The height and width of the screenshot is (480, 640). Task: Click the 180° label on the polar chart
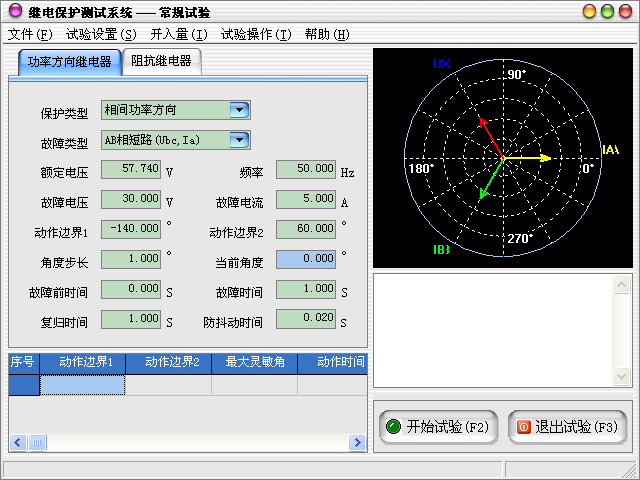tap(421, 168)
